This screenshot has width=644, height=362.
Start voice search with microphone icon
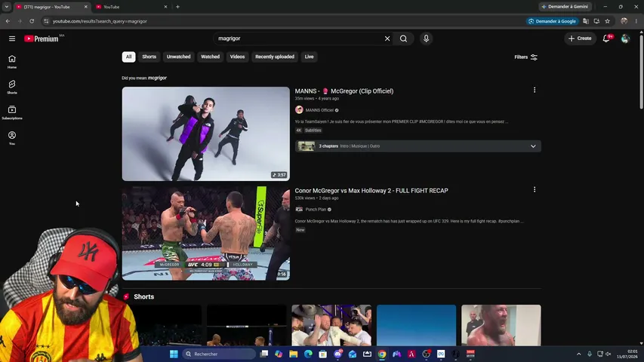(x=426, y=38)
